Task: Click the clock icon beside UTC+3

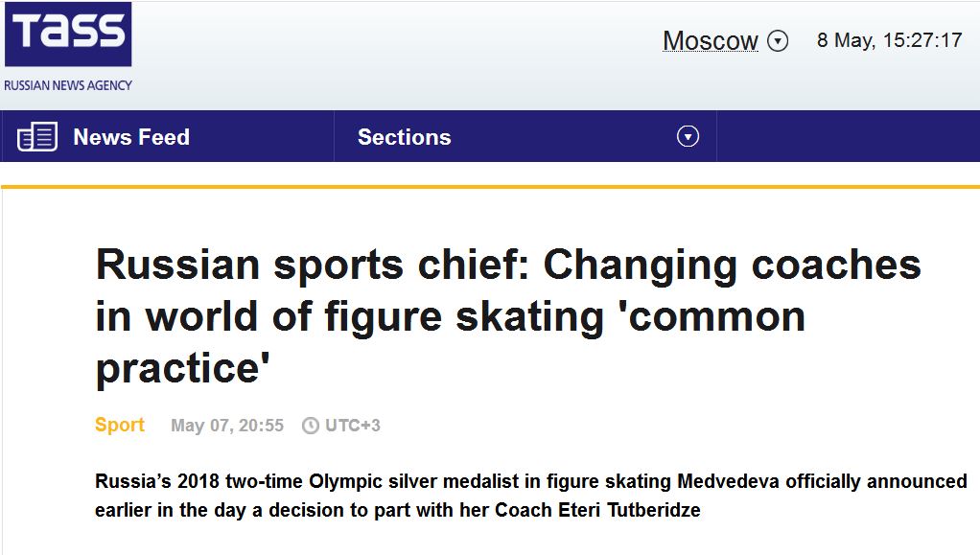Action: (310, 426)
